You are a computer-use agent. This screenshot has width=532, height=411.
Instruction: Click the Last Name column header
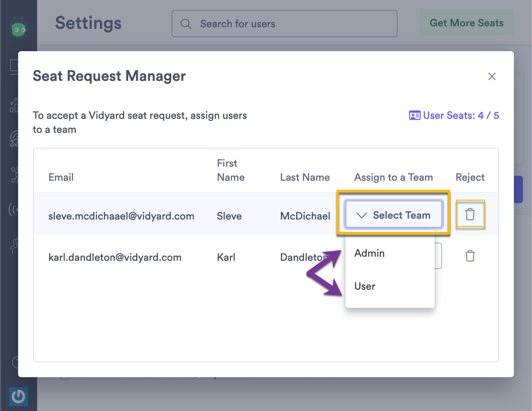pyautogui.click(x=305, y=177)
